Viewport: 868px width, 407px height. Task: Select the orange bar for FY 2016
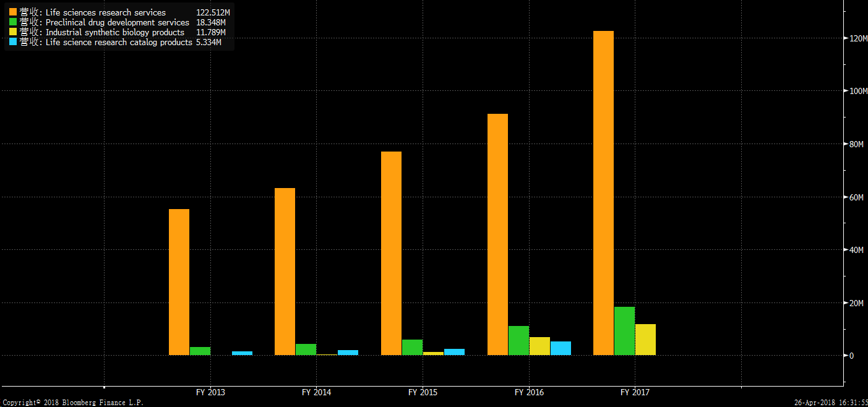tap(497, 234)
